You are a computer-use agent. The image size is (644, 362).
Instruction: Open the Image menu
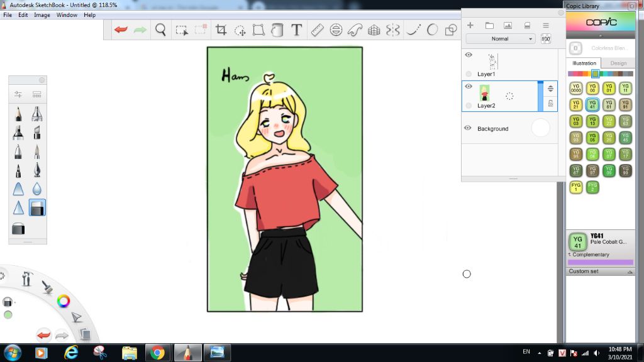42,15
